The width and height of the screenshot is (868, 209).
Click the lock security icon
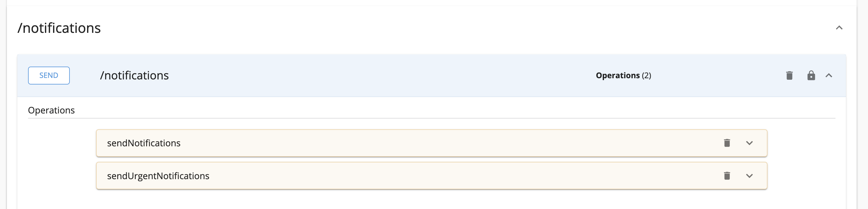coord(811,76)
